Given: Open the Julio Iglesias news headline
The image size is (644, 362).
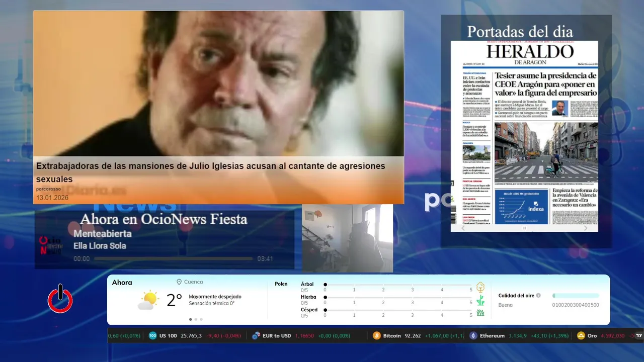Looking at the screenshot, I should [x=210, y=172].
